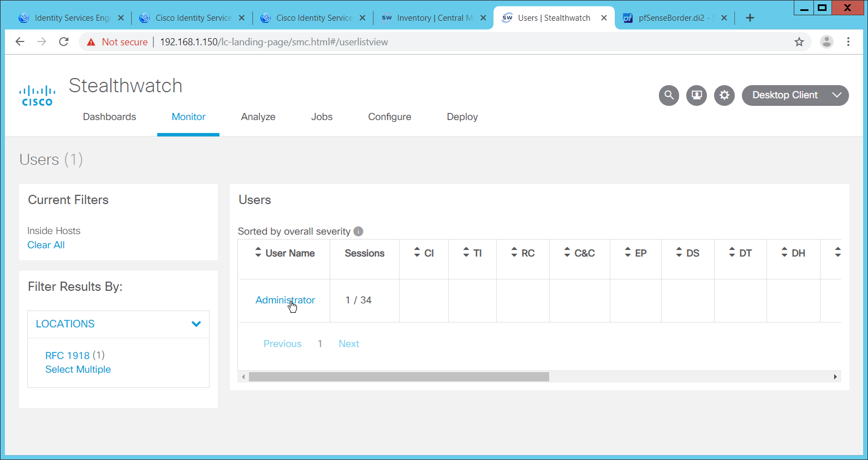Click the info icon beside sort label
This screenshot has height=460, width=868.
coord(358,231)
